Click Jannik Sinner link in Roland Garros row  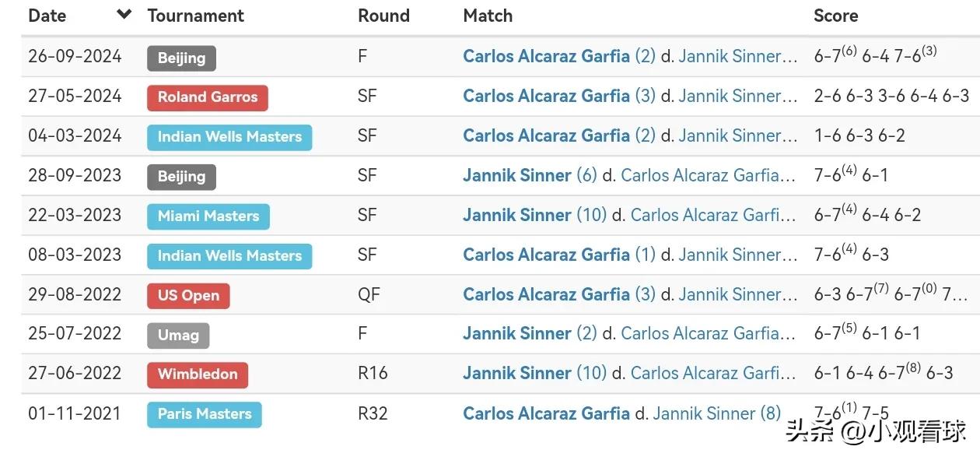[x=737, y=96]
